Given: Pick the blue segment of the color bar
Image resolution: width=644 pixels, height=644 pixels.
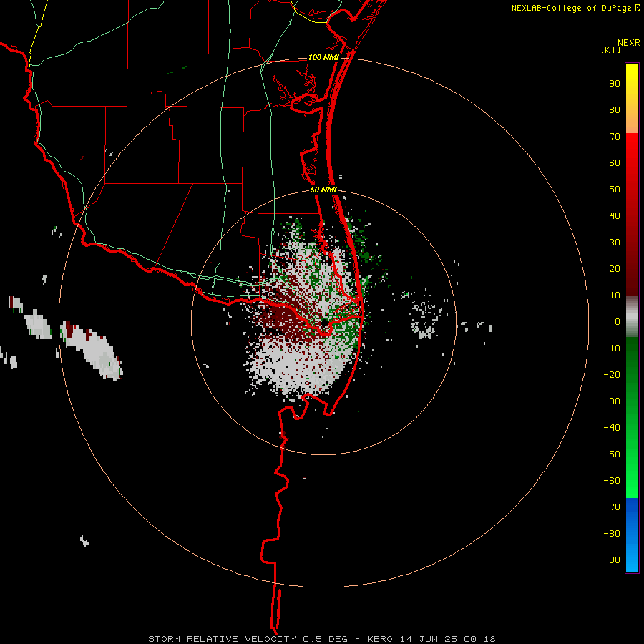Looking at the screenshot, I should pos(632,535).
